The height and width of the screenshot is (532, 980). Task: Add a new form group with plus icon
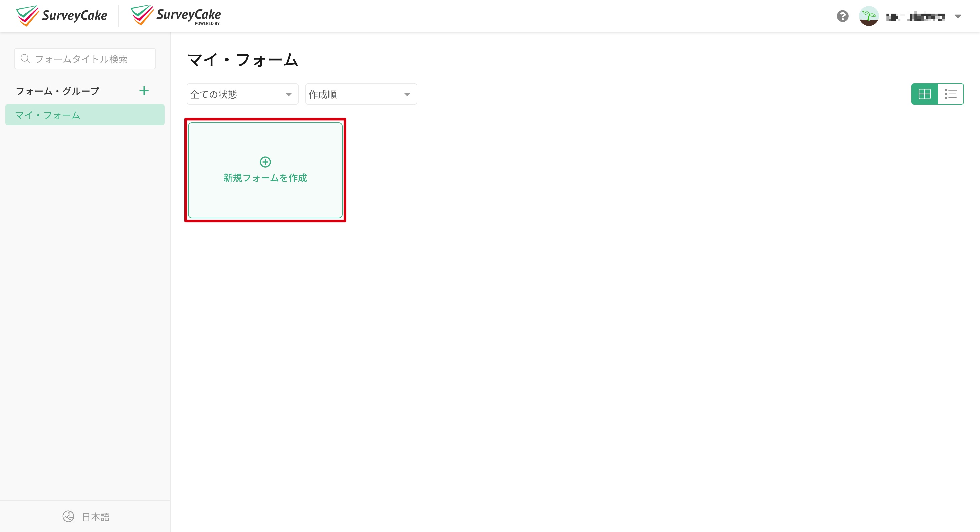pos(144,91)
